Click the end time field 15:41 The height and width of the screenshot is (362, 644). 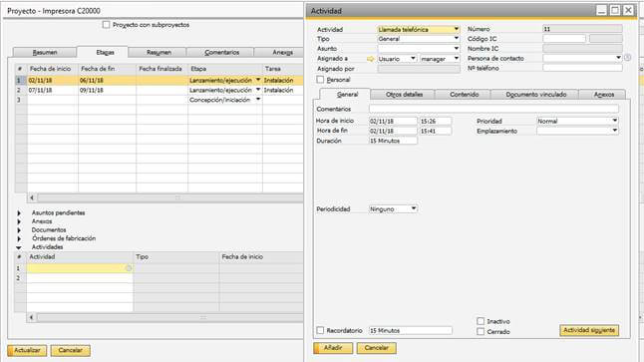[x=436, y=131]
